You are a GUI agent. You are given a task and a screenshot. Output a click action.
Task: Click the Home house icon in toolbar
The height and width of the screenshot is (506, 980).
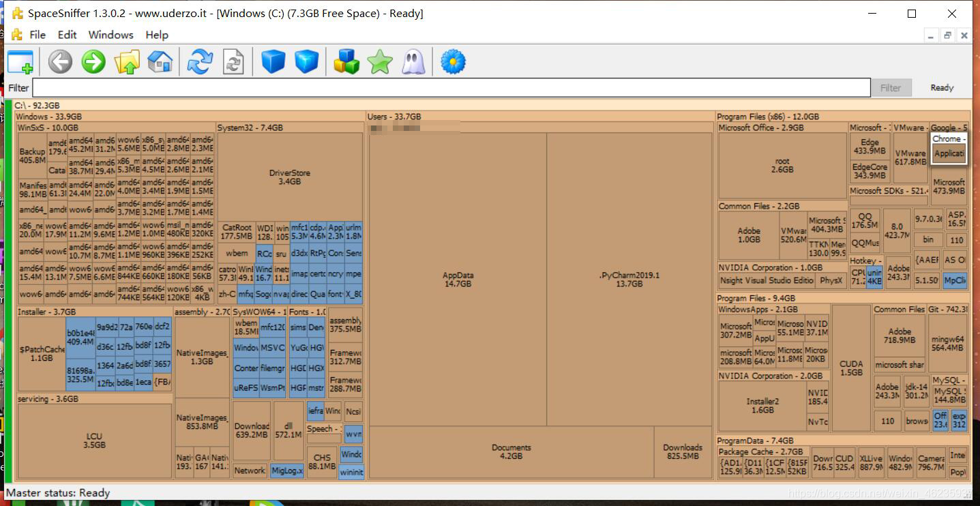[x=160, y=62]
